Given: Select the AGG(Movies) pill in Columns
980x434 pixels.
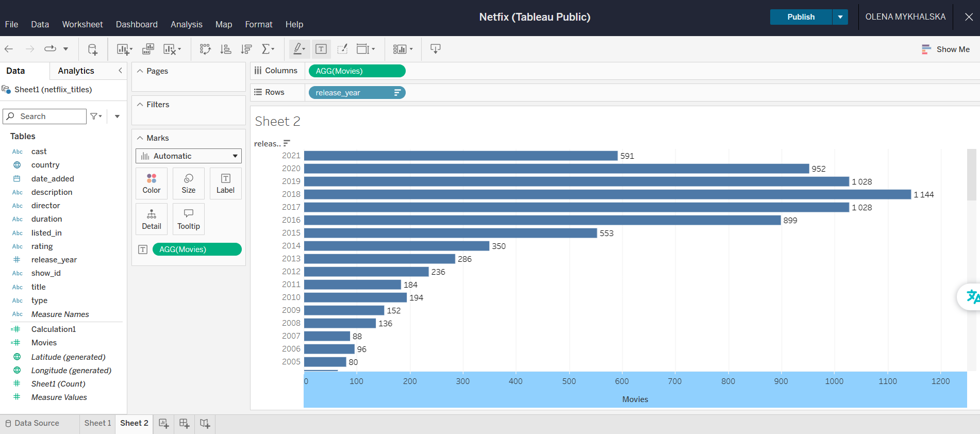Looking at the screenshot, I should [357, 71].
